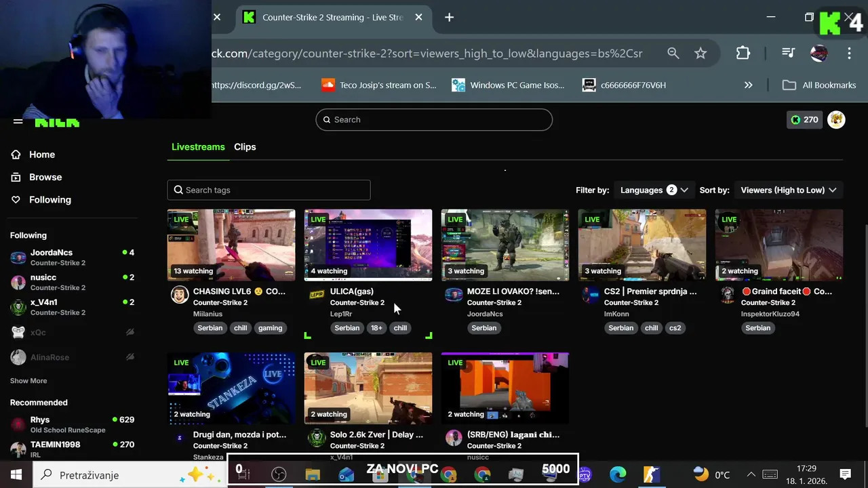Click nusicc avatar in Following list

point(18,282)
